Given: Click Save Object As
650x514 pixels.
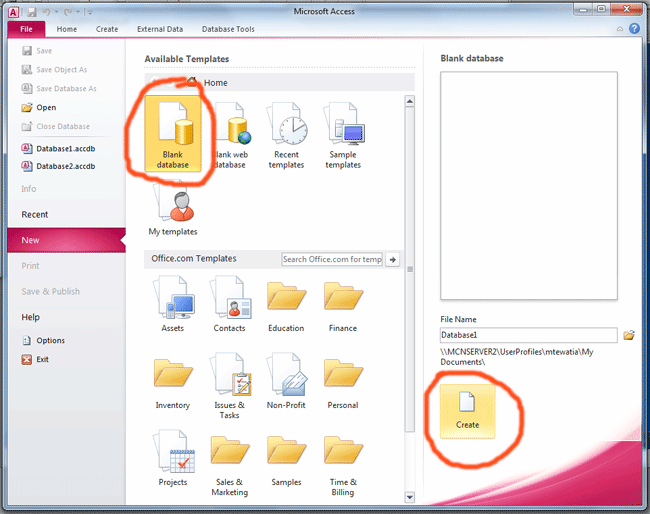Looking at the screenshot, I should [54, 70].
